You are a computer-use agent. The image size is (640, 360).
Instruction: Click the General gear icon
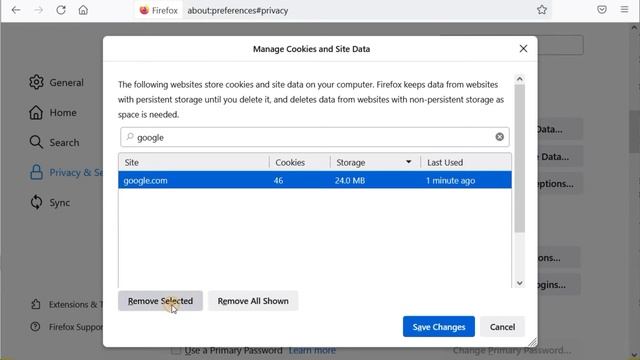(36, 82)
